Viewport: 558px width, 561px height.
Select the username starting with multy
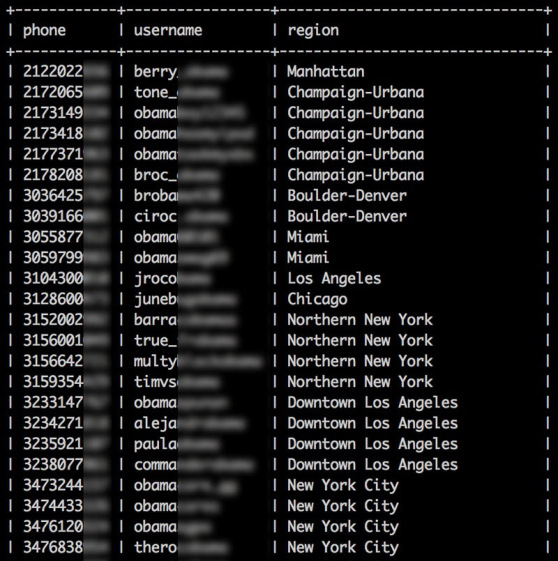click(x=198, y=361)
